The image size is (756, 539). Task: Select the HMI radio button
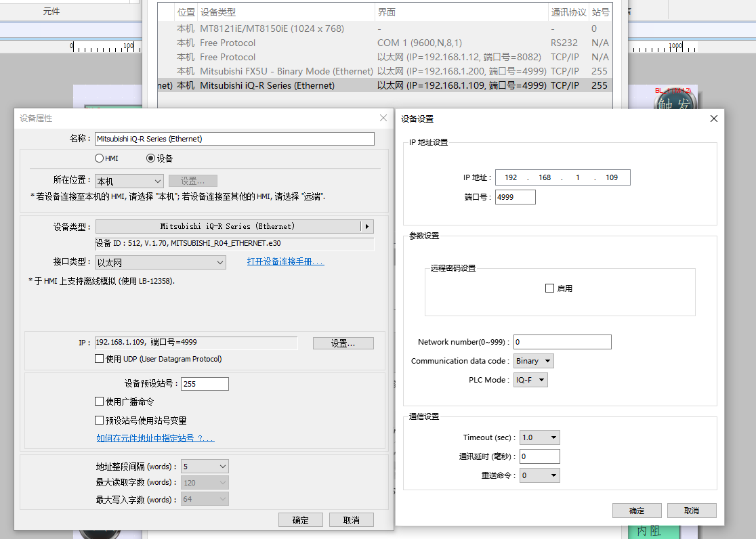[x=100, y=158]
